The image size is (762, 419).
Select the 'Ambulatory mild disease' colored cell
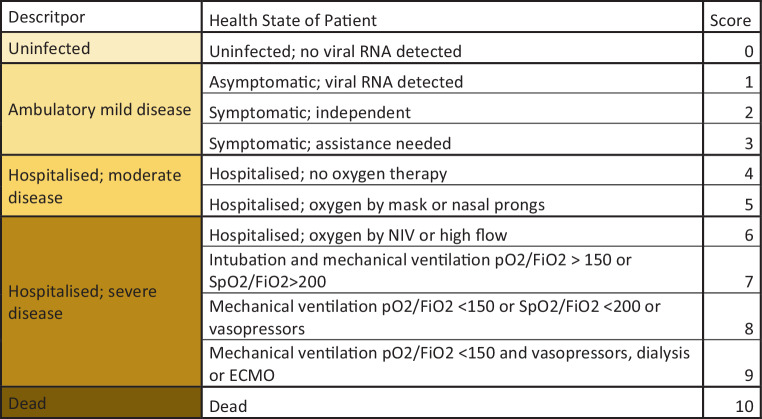point(100,110)
